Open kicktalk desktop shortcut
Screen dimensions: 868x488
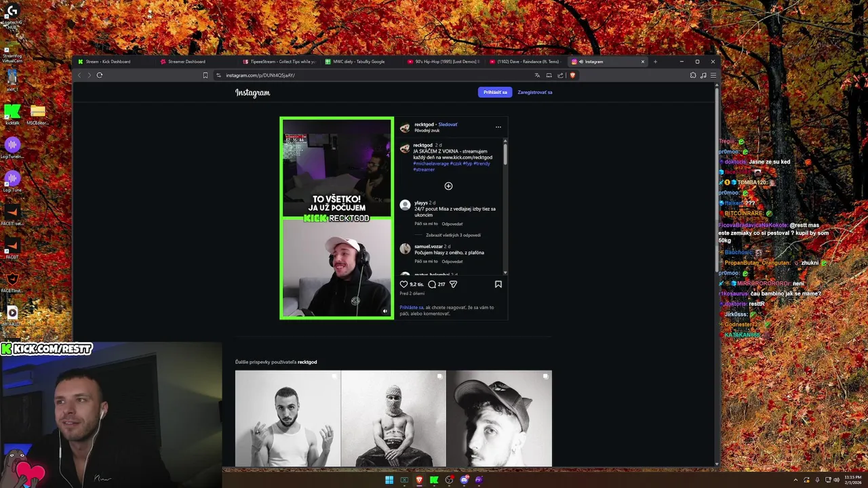(12, 114)
